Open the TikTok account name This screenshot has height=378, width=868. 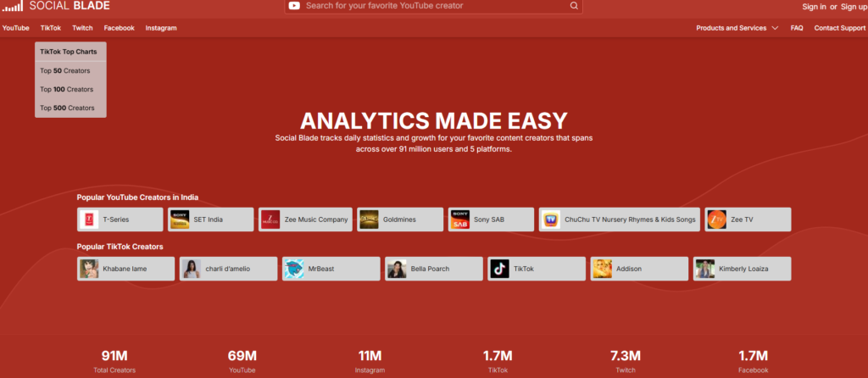[524, 269]
